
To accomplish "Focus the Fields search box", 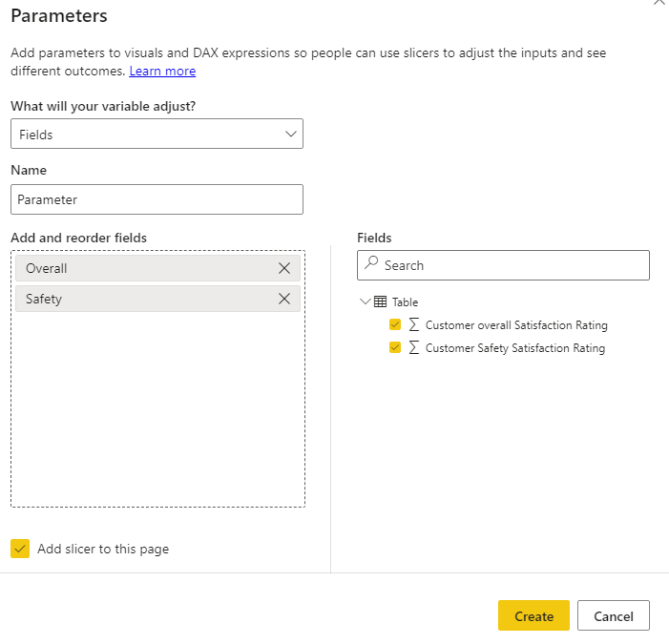I will tap(504, 265).
